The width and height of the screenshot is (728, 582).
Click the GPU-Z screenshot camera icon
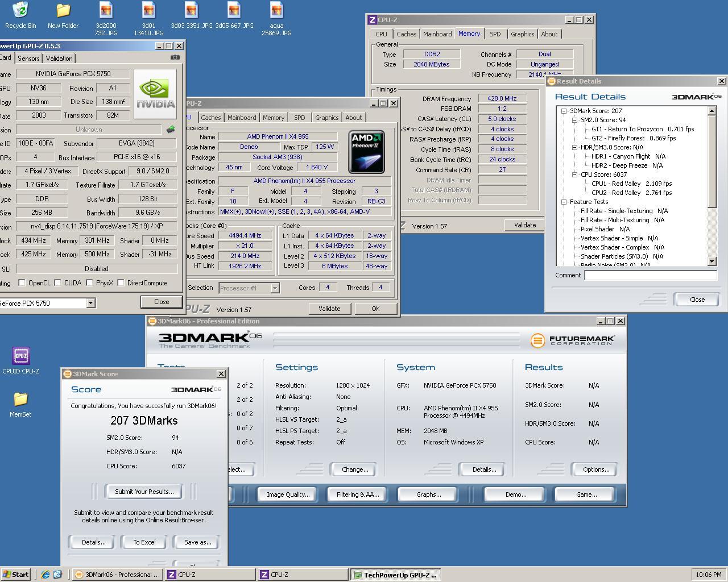pos(175,57)
